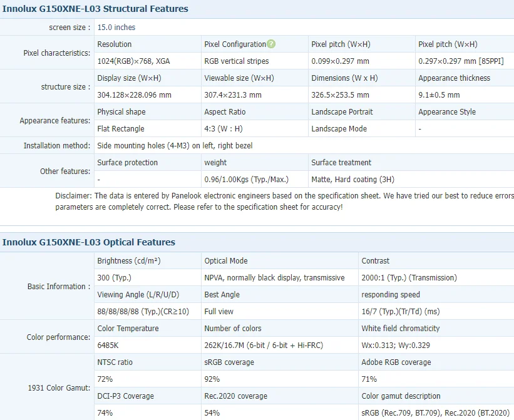This screenshot has height=420, width=514.
Task: Click the '72%' NTSC ratio value
Action: click(x=105, y=379)
